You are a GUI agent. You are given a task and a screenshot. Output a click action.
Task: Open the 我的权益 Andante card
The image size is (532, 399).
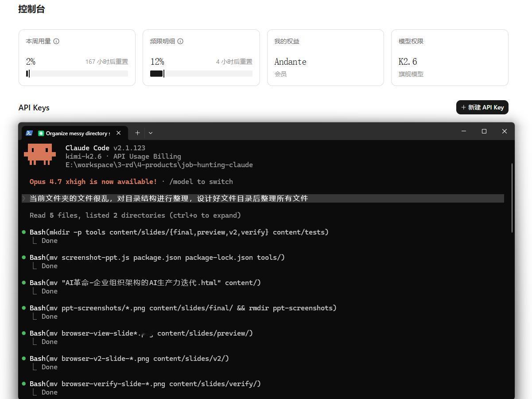click(x=326, y=58)
